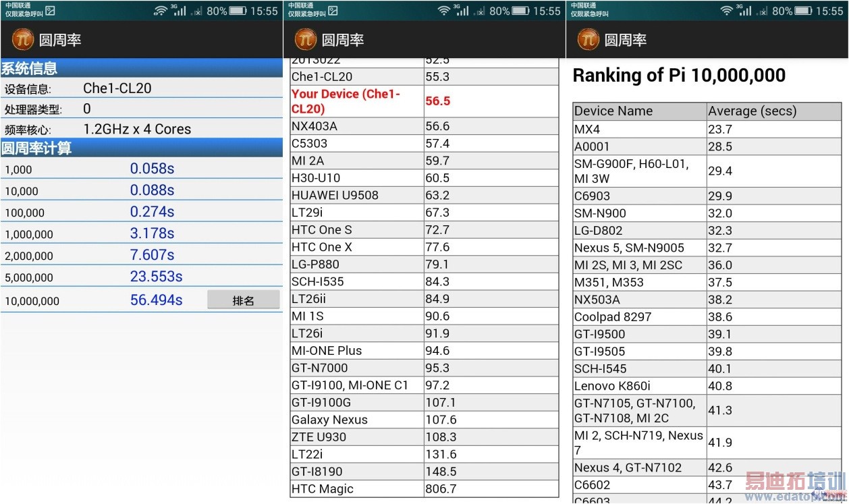The width and height of the screenshot is (849, 504).
Task: Select the MI-ONE Plus ranking row
Action: coord(424,350)
